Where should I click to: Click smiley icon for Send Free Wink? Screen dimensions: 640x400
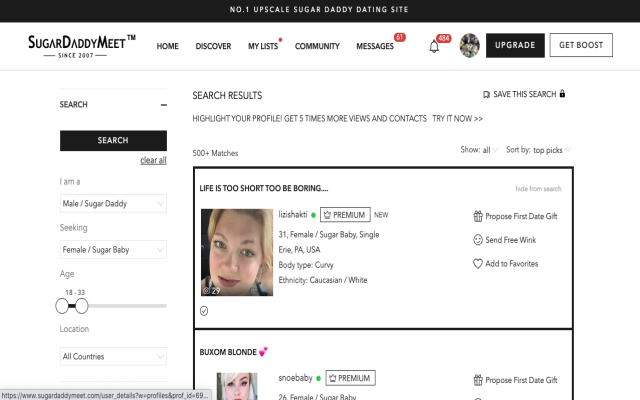pyautogui.click(x=478, y=240)
